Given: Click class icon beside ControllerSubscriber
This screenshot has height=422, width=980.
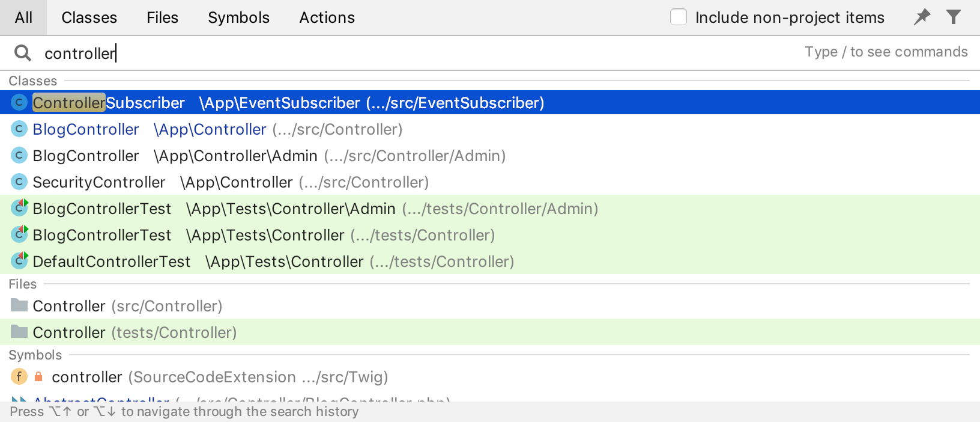Looking at the screenshot, I should click(x=19, y=102).
